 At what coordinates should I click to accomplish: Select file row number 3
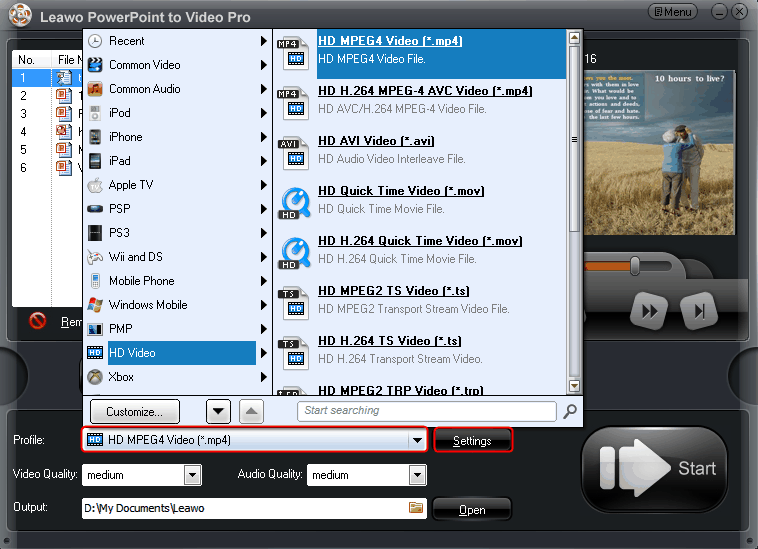point(47,114)
